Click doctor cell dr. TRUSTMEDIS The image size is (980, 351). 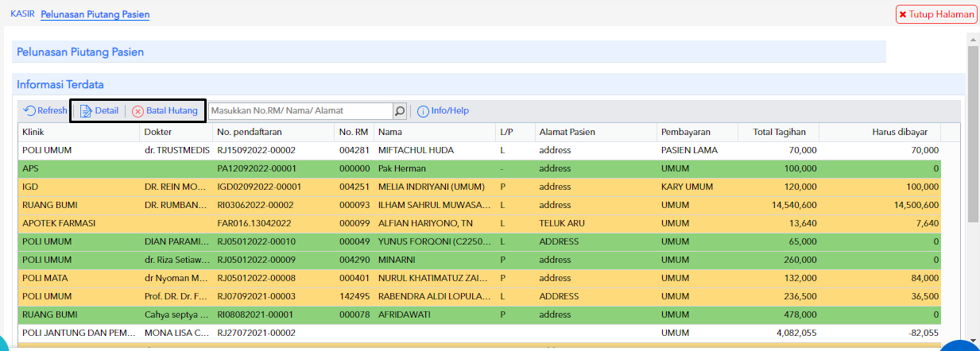pos(176,150)
